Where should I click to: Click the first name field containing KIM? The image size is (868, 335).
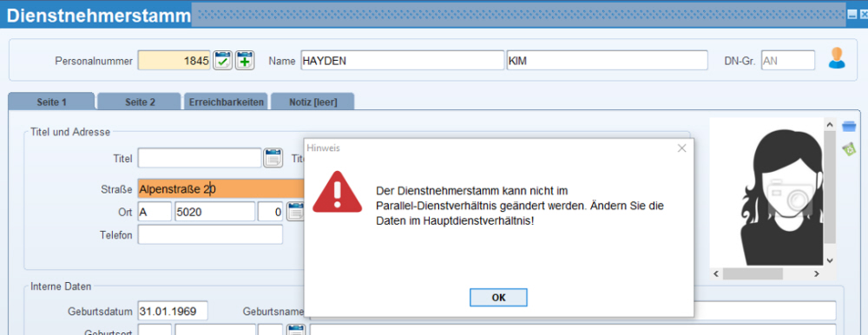[608, 61]
